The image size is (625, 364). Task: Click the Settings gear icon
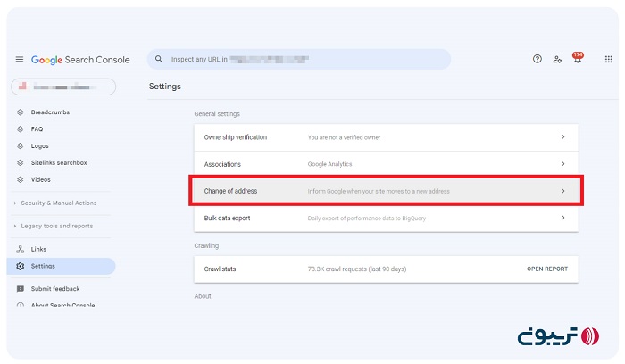(21, 266)
